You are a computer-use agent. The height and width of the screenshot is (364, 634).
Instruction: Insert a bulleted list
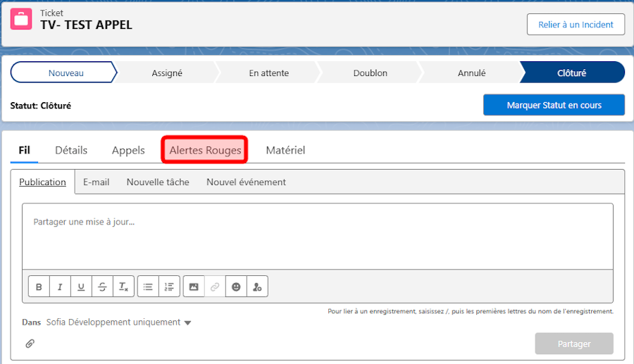pyautogui.click(x=148, y=287)
